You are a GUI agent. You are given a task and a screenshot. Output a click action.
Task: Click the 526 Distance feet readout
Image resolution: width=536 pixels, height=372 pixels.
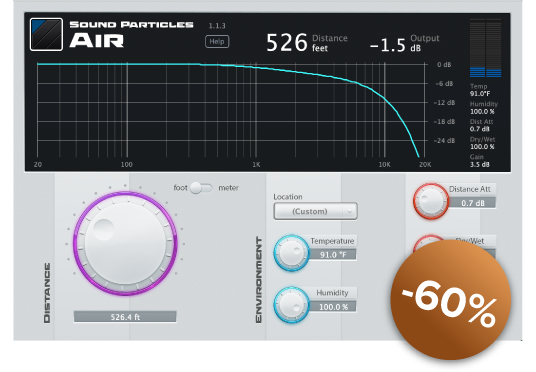tap(307, 43)
